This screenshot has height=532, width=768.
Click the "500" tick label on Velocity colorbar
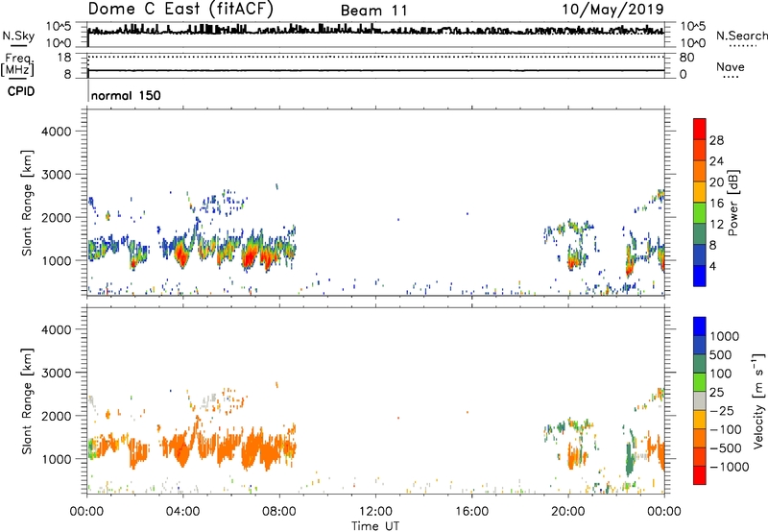[721, 354]
